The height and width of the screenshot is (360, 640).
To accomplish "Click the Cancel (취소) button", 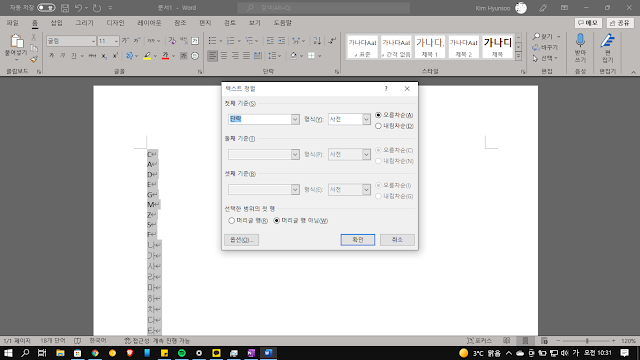I will click(x=397, y=240).
